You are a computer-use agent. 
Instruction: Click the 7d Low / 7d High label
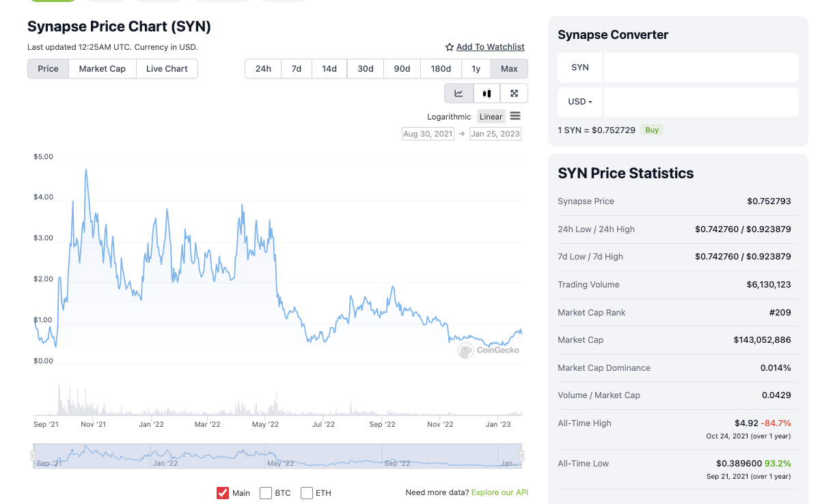point(590,257)
